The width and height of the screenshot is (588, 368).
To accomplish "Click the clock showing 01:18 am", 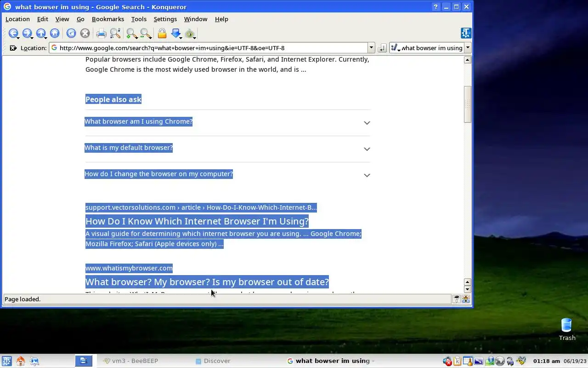I will click(547, 361).
